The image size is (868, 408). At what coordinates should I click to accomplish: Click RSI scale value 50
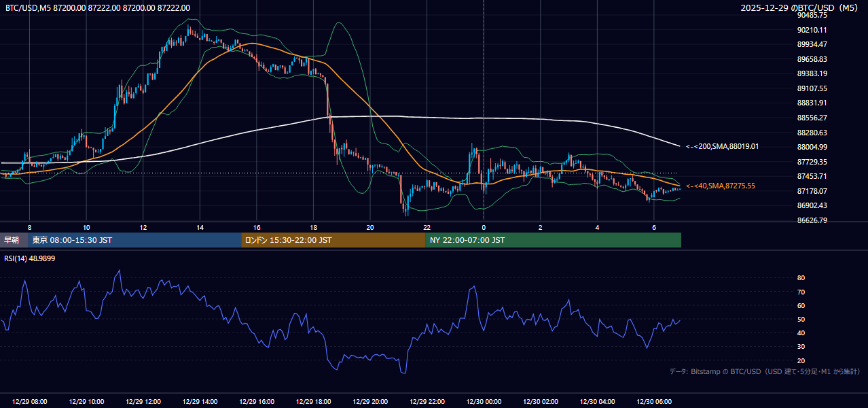tap(801, 319)
